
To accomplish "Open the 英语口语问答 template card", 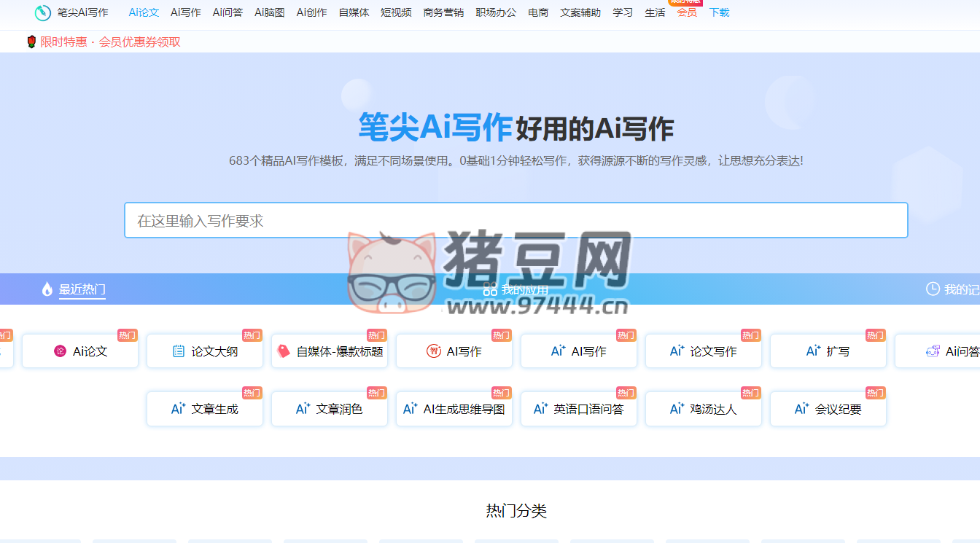I will click(579, 409).
